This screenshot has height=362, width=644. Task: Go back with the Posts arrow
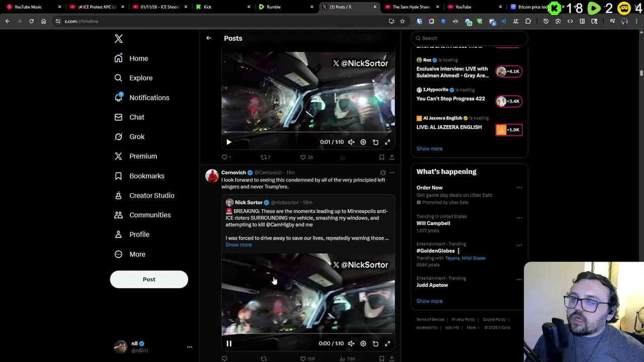point(209,38)
